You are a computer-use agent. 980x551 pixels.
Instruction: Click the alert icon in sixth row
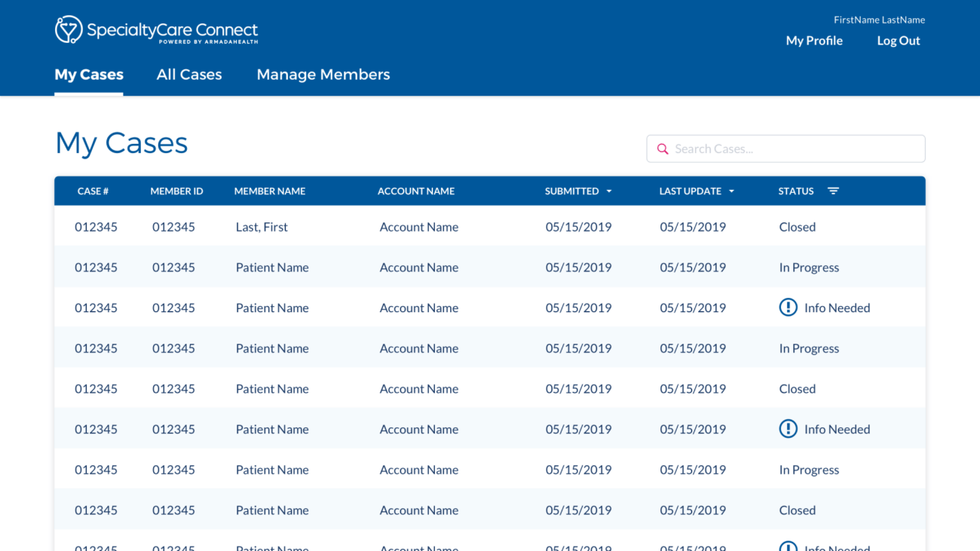[x=788, y=429]
